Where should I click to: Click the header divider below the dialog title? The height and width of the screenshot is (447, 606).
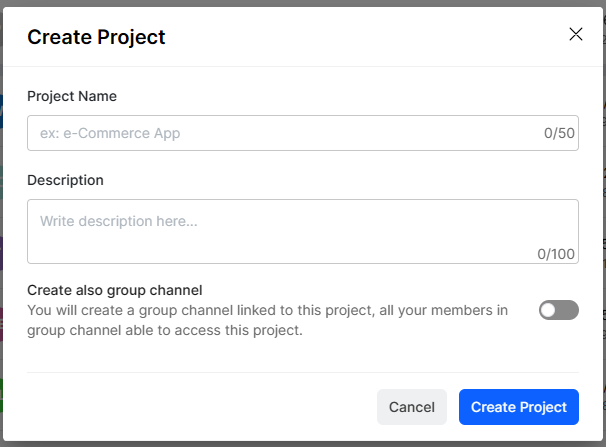302,67
